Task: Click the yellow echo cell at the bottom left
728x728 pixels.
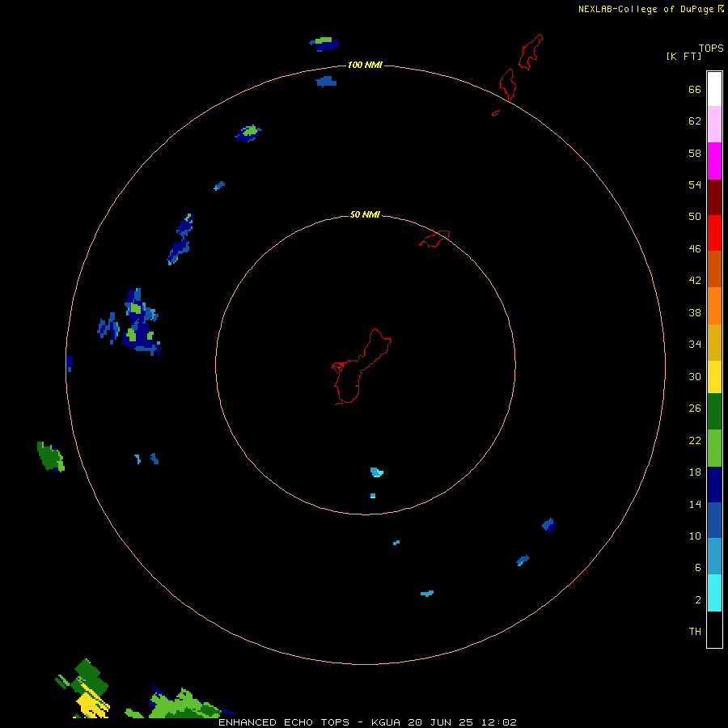Action: click(92, 700)
